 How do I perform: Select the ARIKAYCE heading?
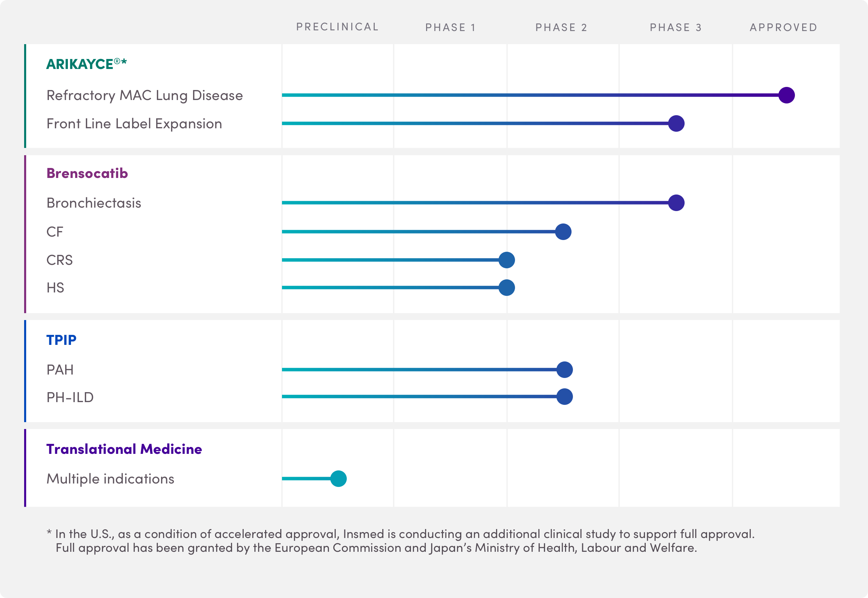[86, 64]
